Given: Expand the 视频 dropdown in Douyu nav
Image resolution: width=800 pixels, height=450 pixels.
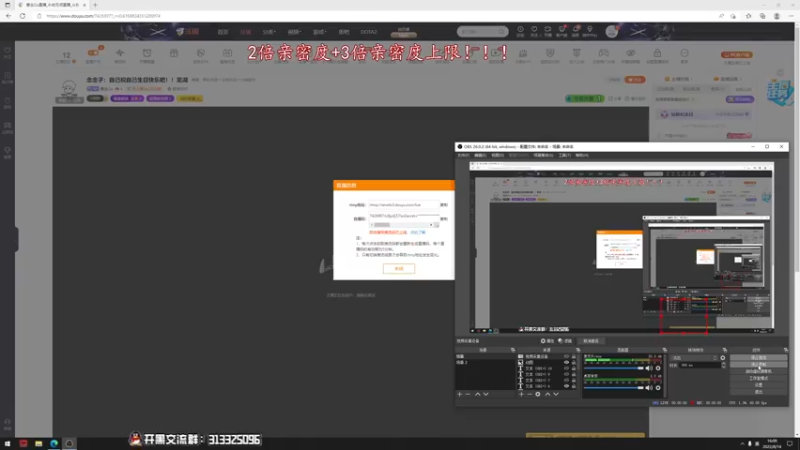Looking at the screenshot, I should pos(294,32).
